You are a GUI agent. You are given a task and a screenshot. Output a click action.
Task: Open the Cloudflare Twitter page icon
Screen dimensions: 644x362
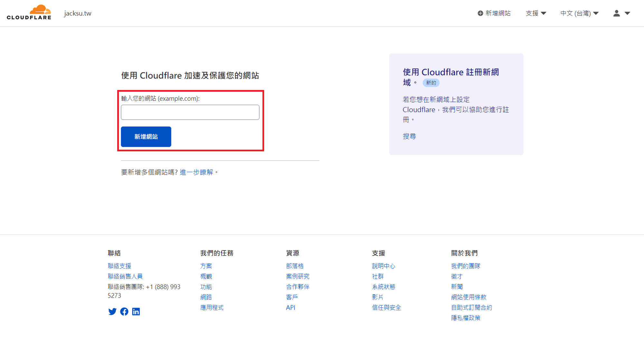click(112, 311)
